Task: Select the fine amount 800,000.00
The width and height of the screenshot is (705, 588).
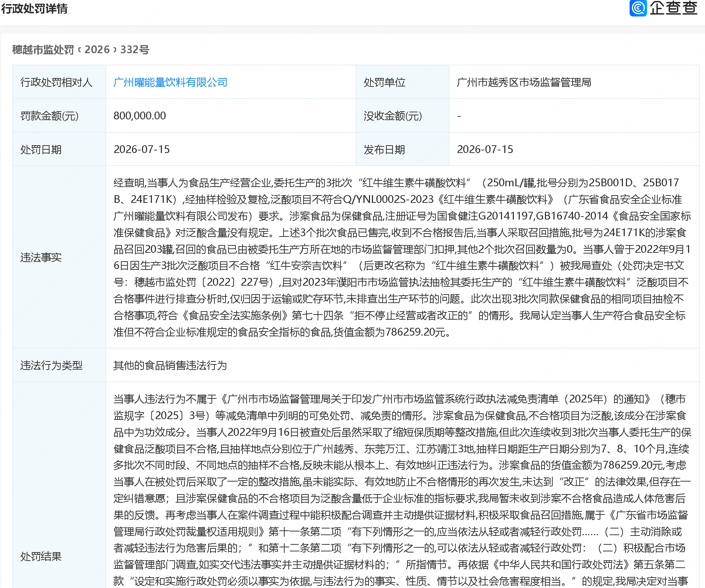Action: click(x=140, y=116)
